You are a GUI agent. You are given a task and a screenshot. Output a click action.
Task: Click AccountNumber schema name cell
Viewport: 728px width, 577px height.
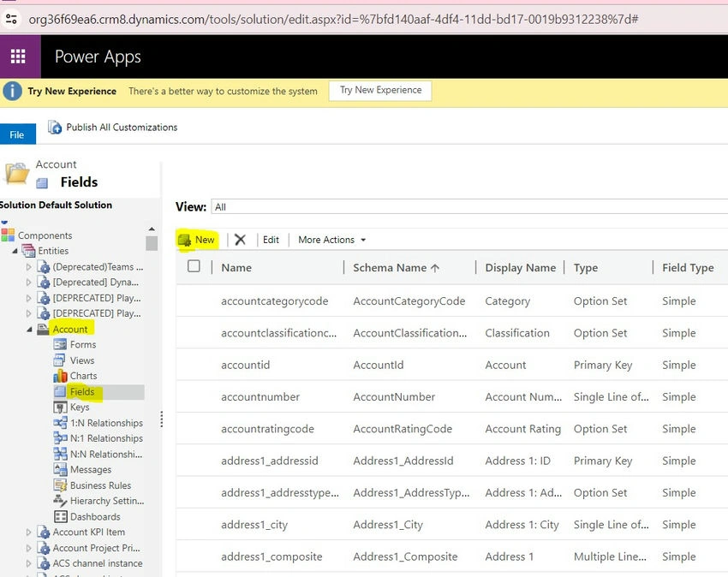click(394, 397)
